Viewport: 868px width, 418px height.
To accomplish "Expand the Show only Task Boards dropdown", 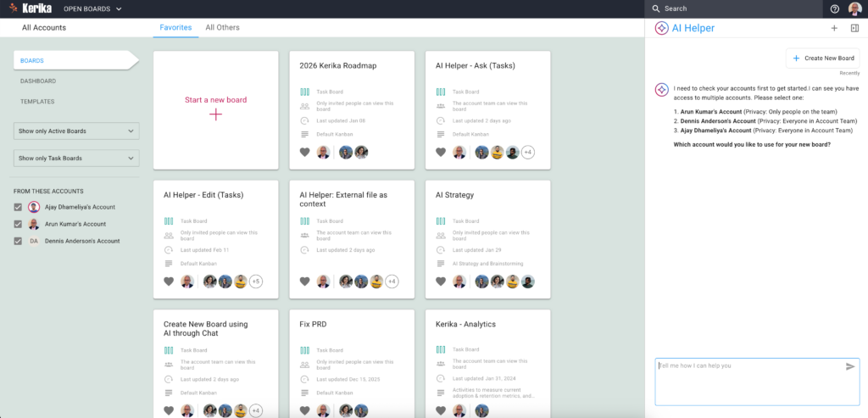I will point(76,159).
